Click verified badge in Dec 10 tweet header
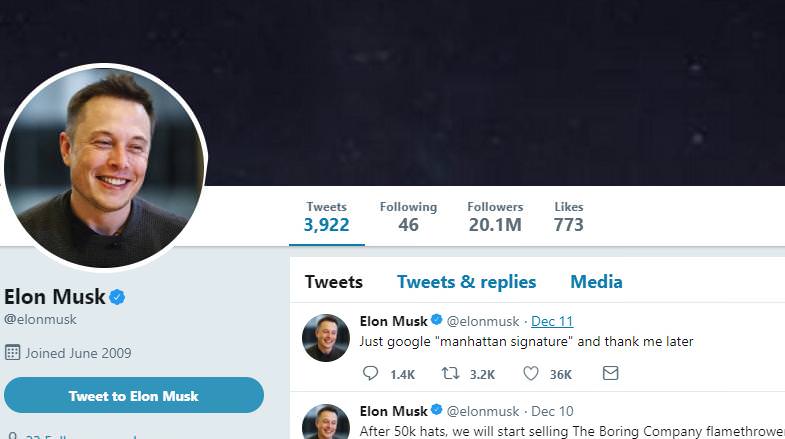The height and width of the screenshot is (439, 785). (437, 410)
